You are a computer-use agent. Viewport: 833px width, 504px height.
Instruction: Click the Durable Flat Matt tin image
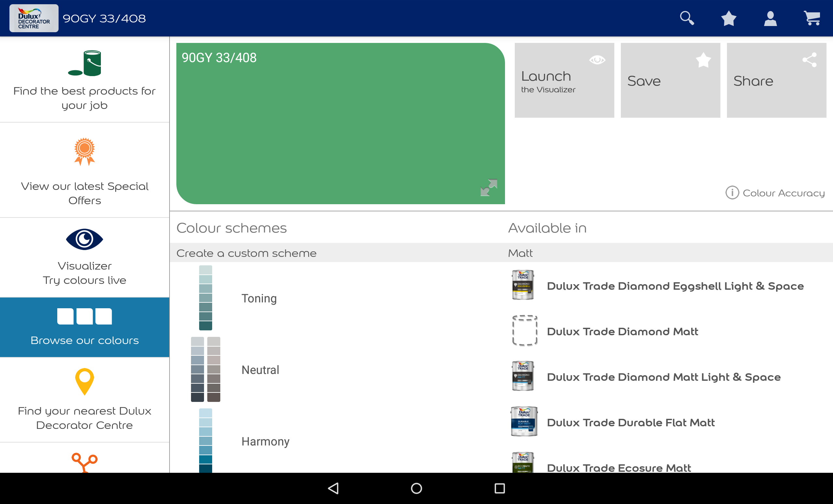pyautogui.click(x=524, y=421)
